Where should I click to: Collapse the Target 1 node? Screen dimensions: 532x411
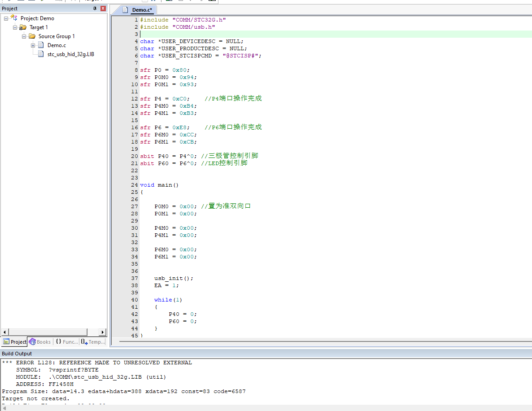coord(15,27)
